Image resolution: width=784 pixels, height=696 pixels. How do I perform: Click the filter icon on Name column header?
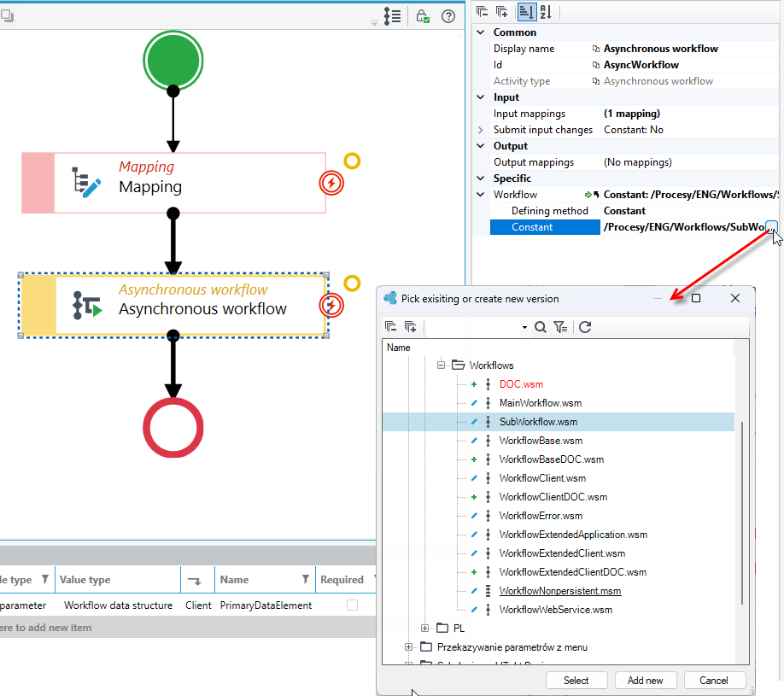point(306,579)
